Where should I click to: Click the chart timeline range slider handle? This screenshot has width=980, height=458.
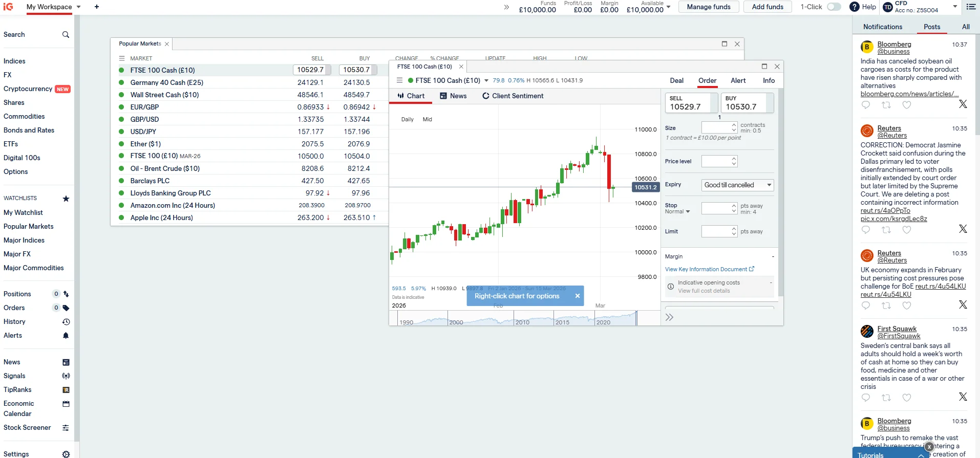(636, 318)
